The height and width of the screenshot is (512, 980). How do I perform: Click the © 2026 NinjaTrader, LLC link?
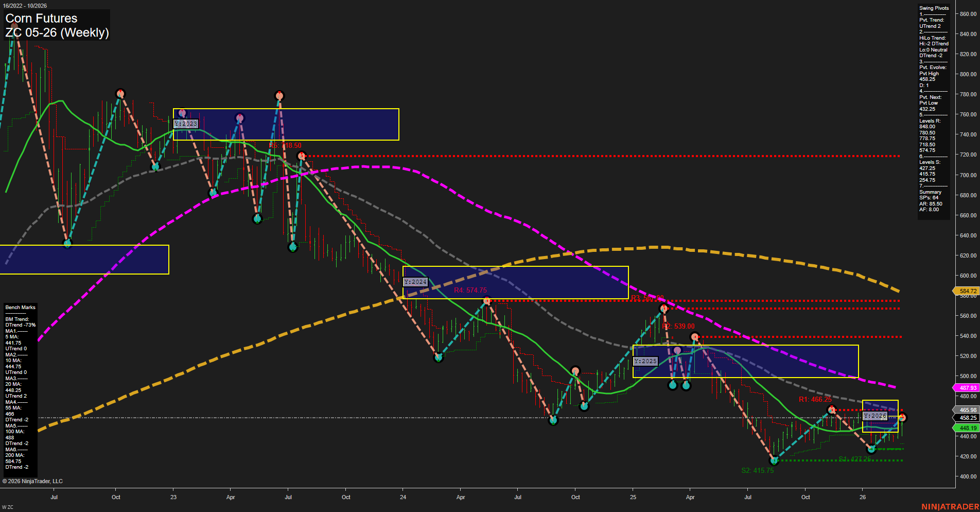tap(33, 481)
